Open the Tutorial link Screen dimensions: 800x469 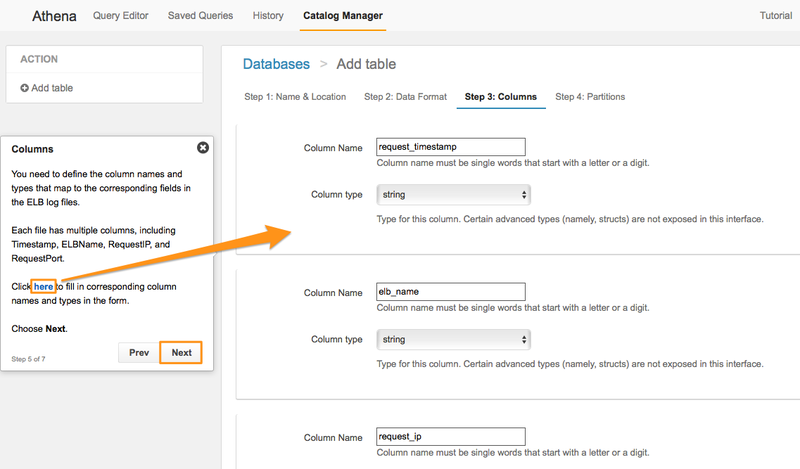(x=776, y=15)
